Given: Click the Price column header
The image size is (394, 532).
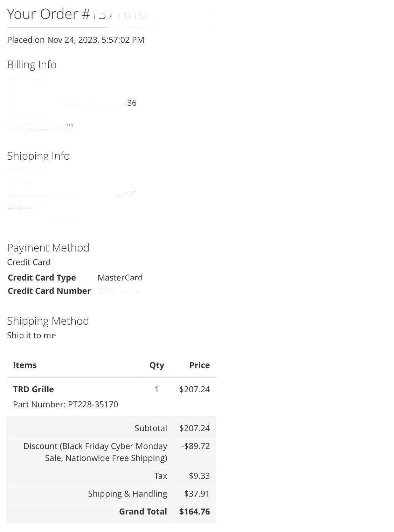Looking at the screenshot, I should 200,365.
